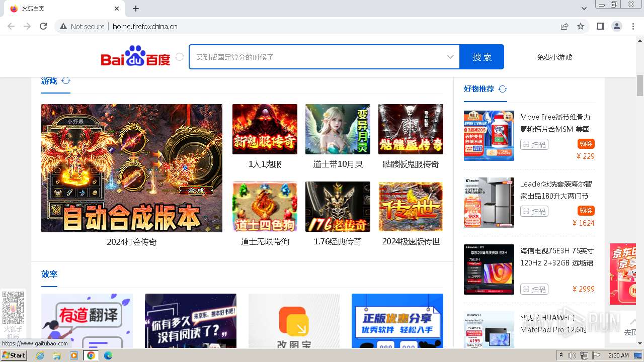The height and width of the screenshot is (362, 644).
Task: Click the browser back arrow
Action: click(x=11, y=26)
